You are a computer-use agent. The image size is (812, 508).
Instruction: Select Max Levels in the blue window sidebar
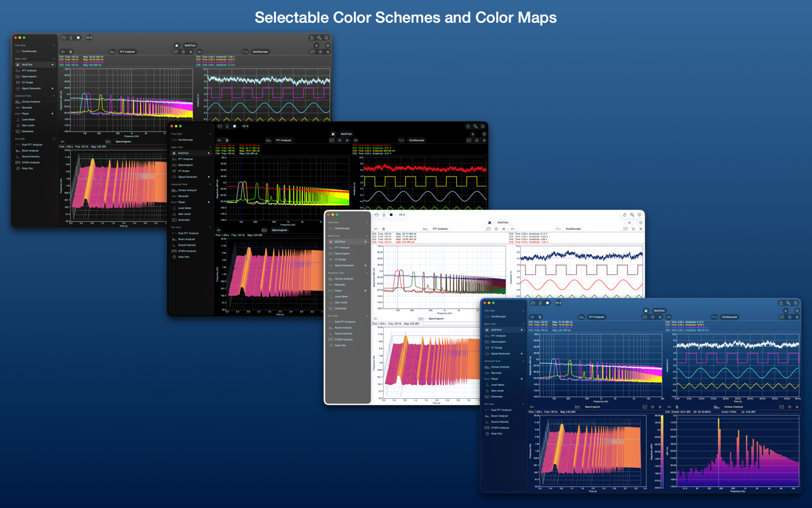pyautogui.click(x=496, y=391)
